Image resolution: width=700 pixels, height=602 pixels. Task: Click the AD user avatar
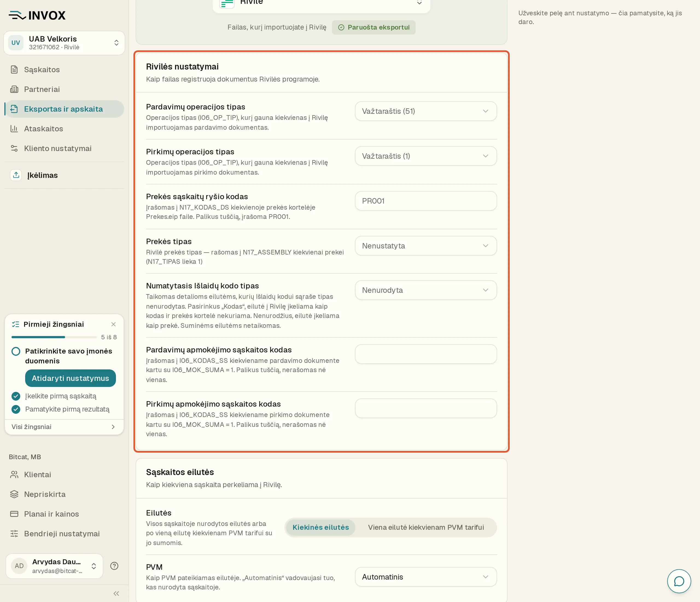(19, 566)
